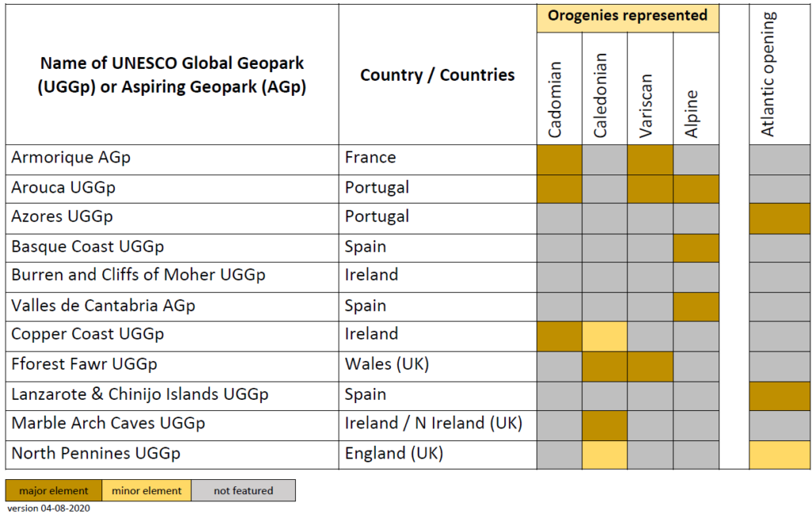Click Marble Arch Caves' grey Cadomian cell
812x514 pixels.
coord(559,425)
